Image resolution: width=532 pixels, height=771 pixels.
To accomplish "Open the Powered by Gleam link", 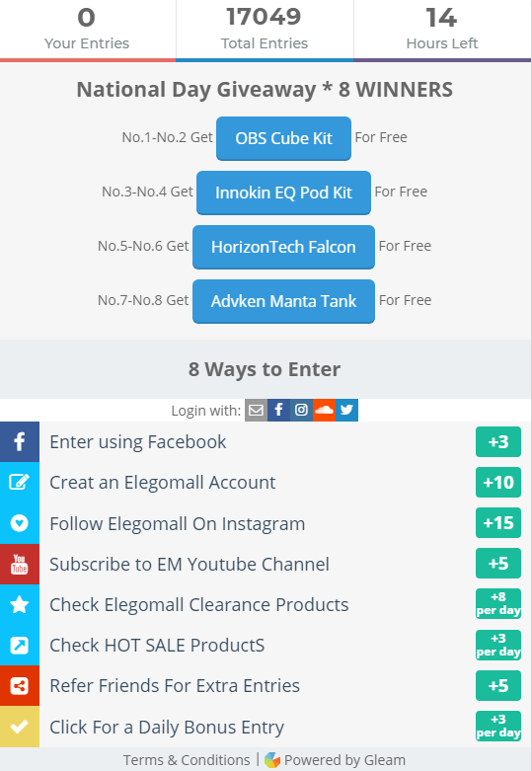I will tap(335, 760).
